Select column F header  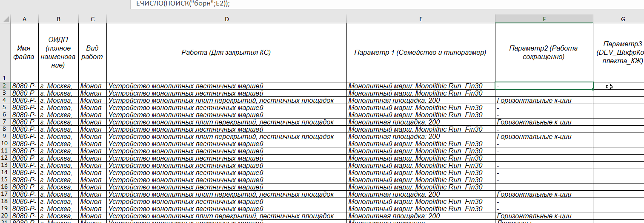point(544,19)
